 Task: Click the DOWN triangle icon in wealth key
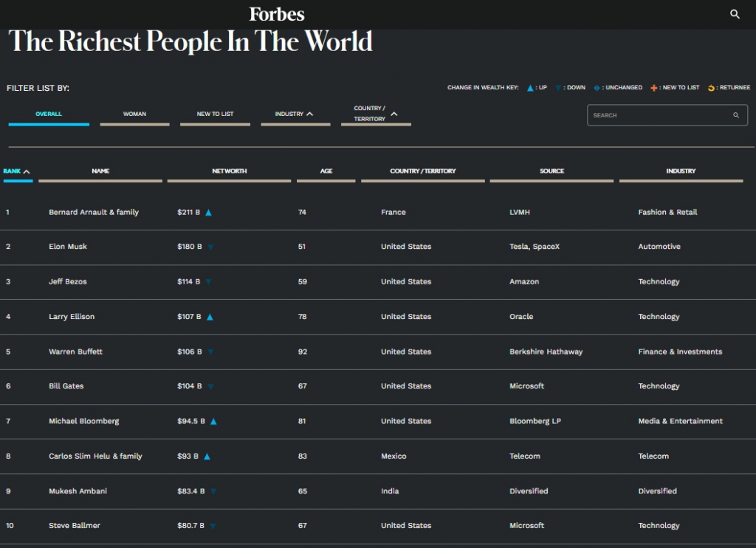point(558,88)
